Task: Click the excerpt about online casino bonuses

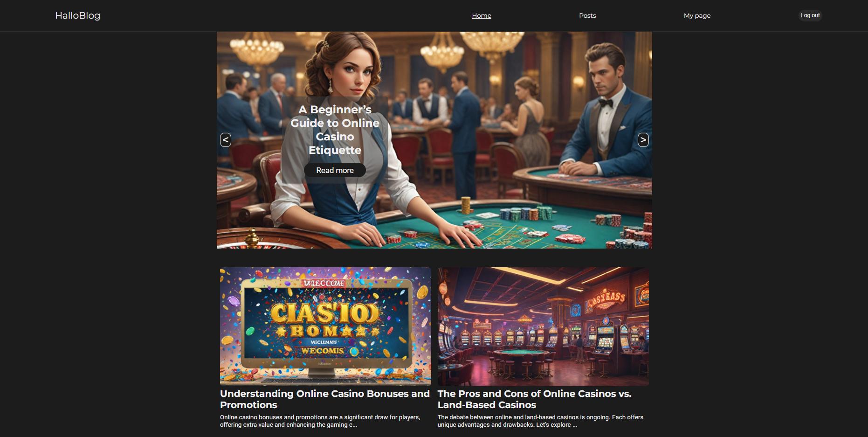Action: [x=320, y=421]
